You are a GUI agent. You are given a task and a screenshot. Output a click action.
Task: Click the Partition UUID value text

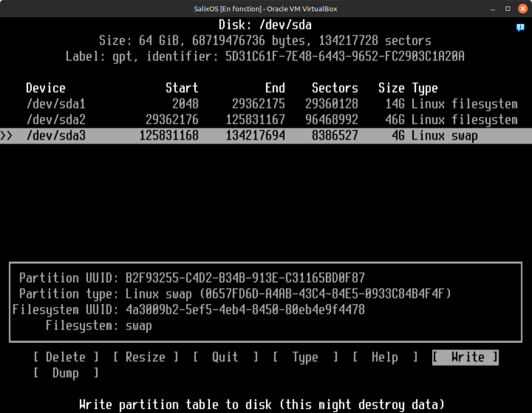click(245, 278)
